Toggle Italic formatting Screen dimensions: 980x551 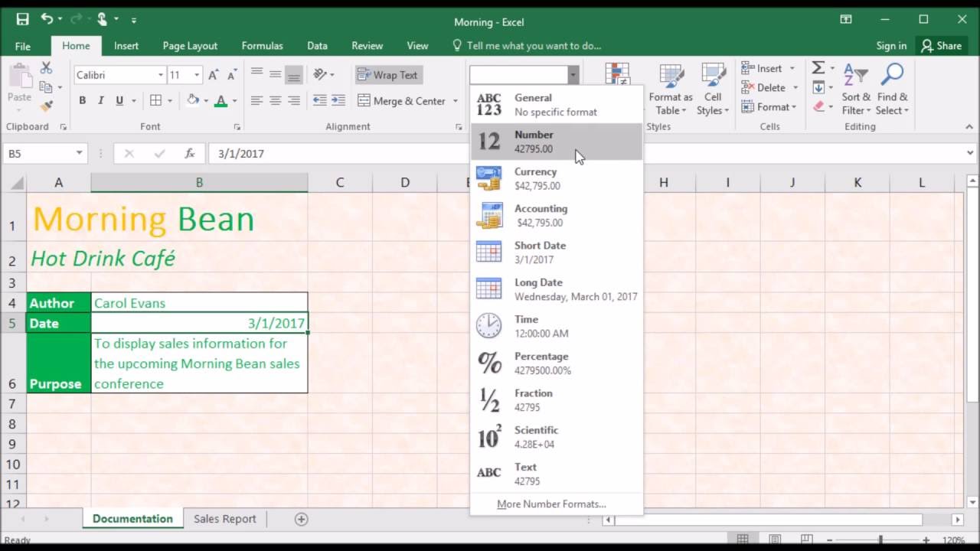100,100
